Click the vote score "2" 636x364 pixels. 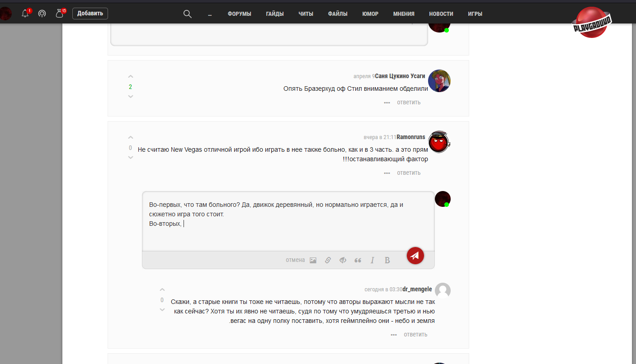pyautogui.click(x=131, y=87)
